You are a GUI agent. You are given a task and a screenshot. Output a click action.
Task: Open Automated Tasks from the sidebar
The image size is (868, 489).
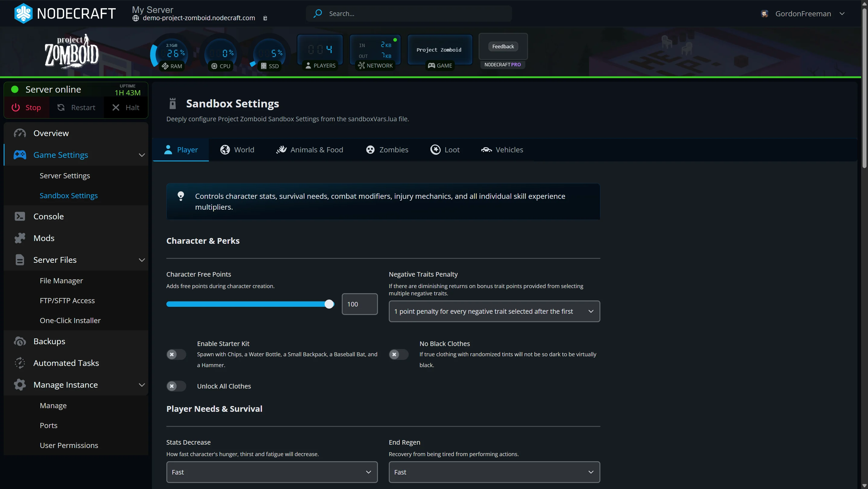pyautogui.click(x=76, y=363)
